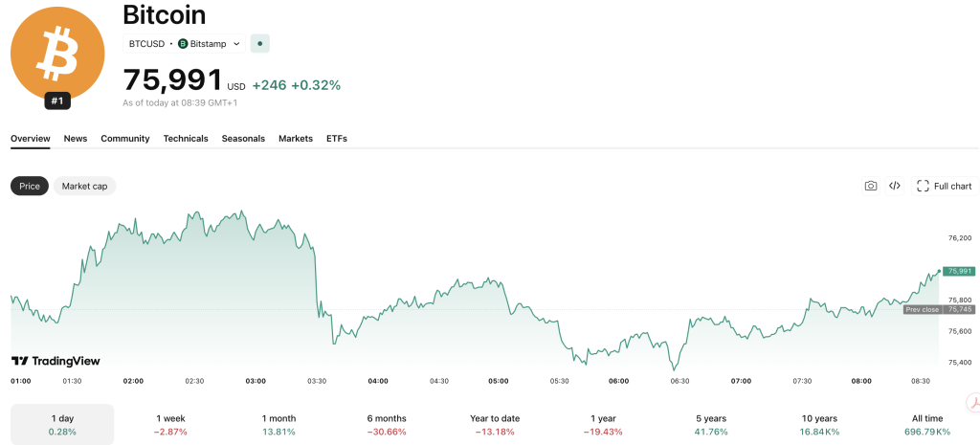The height and width of the screenshot is (445, 980).
Task: Click the 75,991 current price label on axis
Action: click(x=960, y=271)
